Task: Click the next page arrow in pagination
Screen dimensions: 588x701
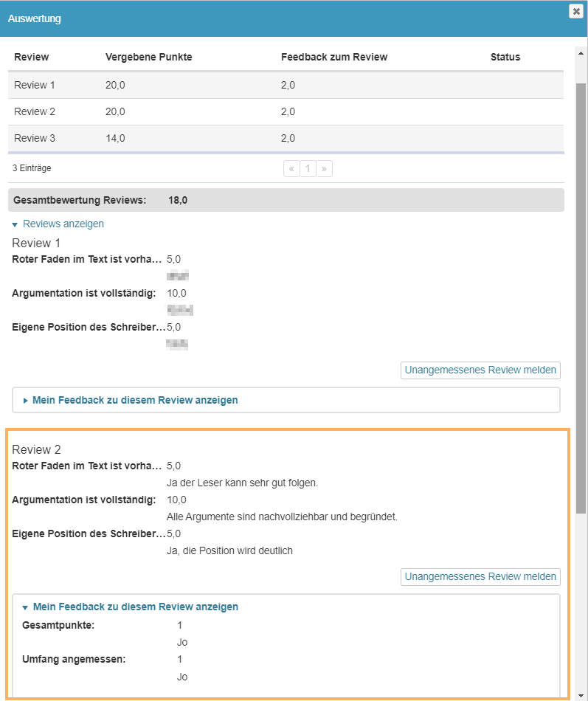Action: point(325,169)
